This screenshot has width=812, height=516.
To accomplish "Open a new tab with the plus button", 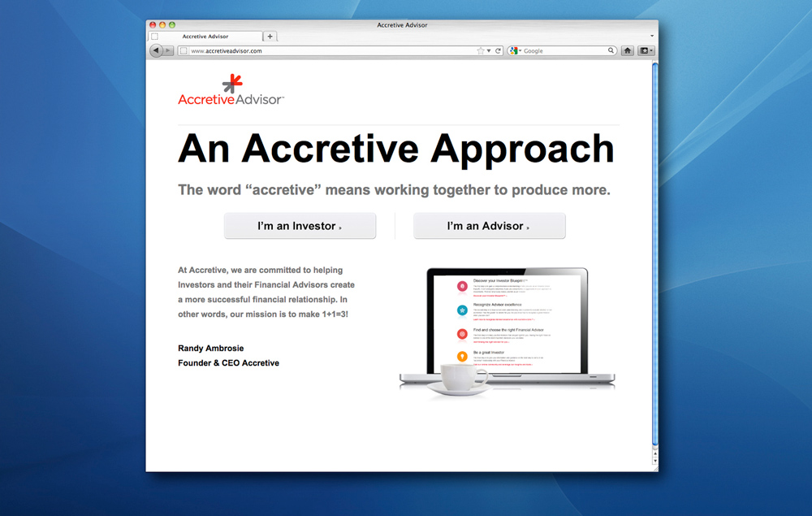I will 270,36.
